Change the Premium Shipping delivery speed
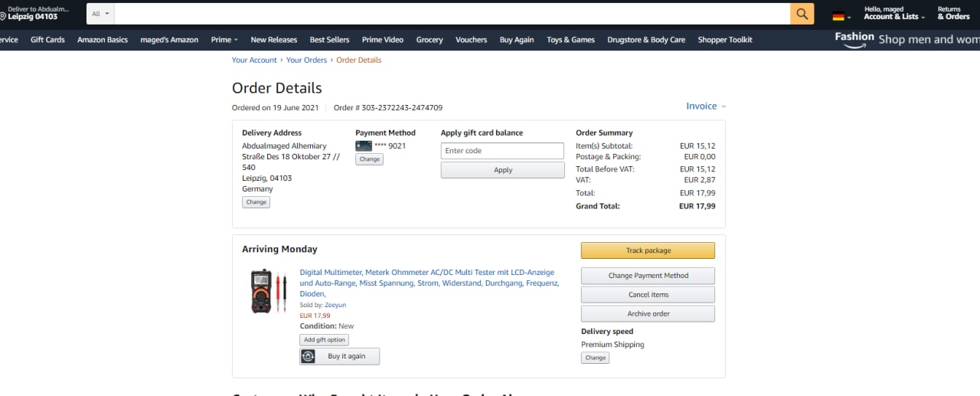The image size is (980, 396). pyautogui.click(x=595, y=358)
